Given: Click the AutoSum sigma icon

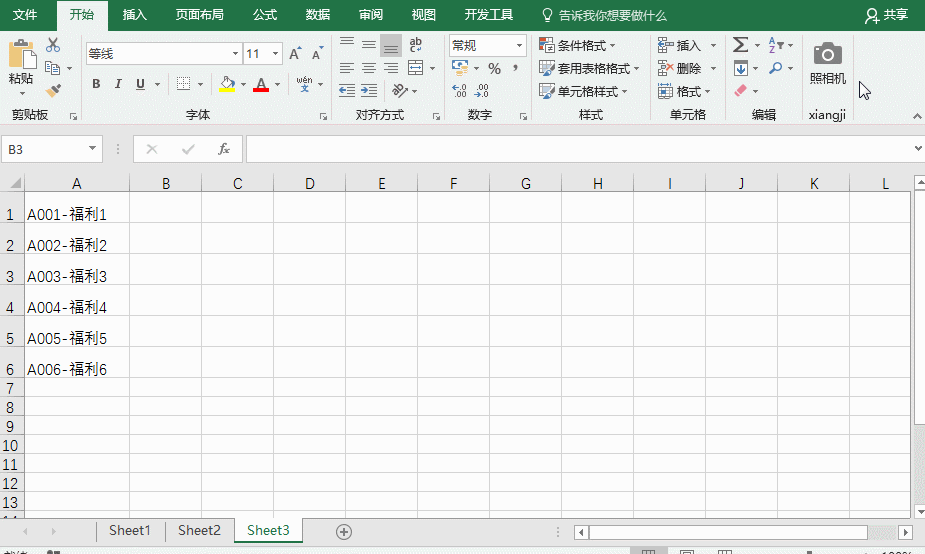Looking at the screenshot, I should [x=740, y=45].
